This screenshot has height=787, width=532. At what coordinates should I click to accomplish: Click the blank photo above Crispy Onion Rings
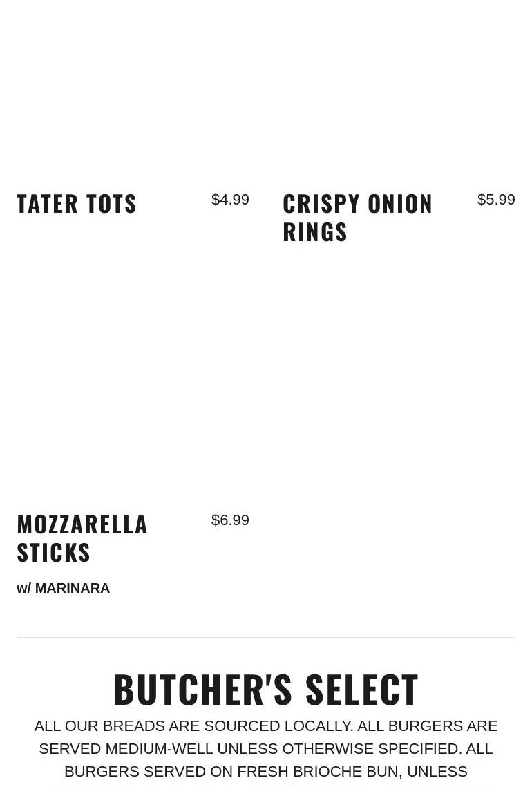point(399,90)
